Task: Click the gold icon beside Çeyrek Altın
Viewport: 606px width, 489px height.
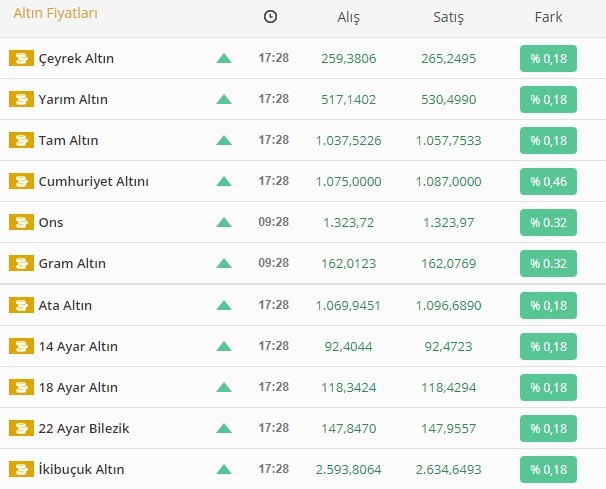Action: (x=21, y=58)
